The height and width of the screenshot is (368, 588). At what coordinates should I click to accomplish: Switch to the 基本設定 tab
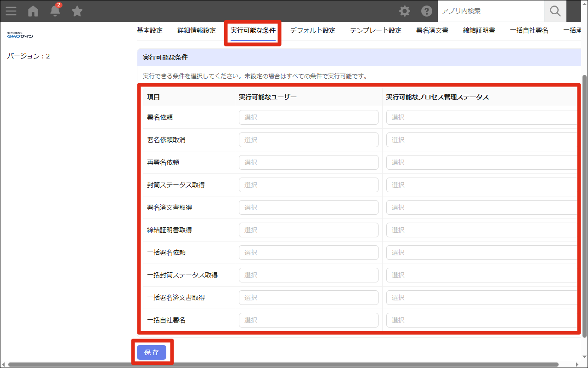click(x=150, y=30)
